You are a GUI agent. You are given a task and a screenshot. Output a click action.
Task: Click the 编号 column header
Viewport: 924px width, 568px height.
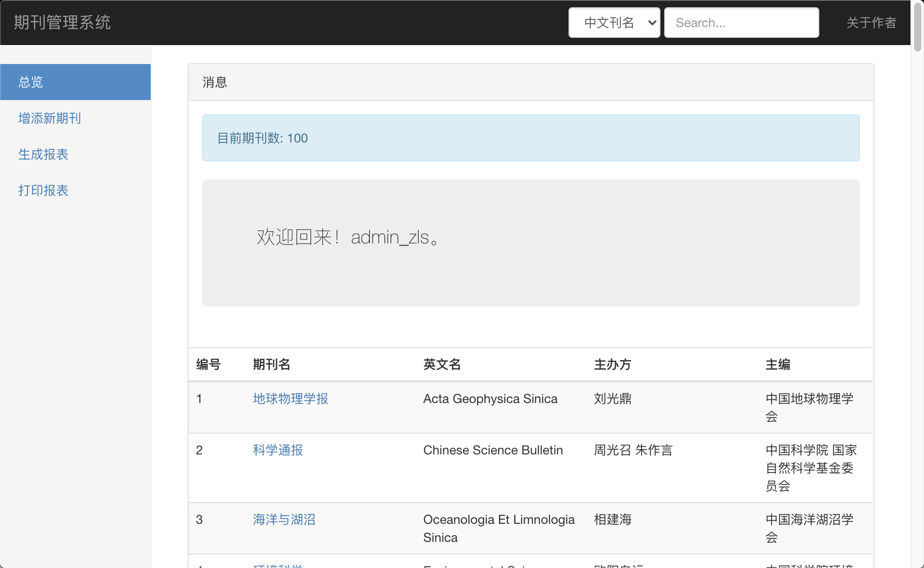click(208, 364)
